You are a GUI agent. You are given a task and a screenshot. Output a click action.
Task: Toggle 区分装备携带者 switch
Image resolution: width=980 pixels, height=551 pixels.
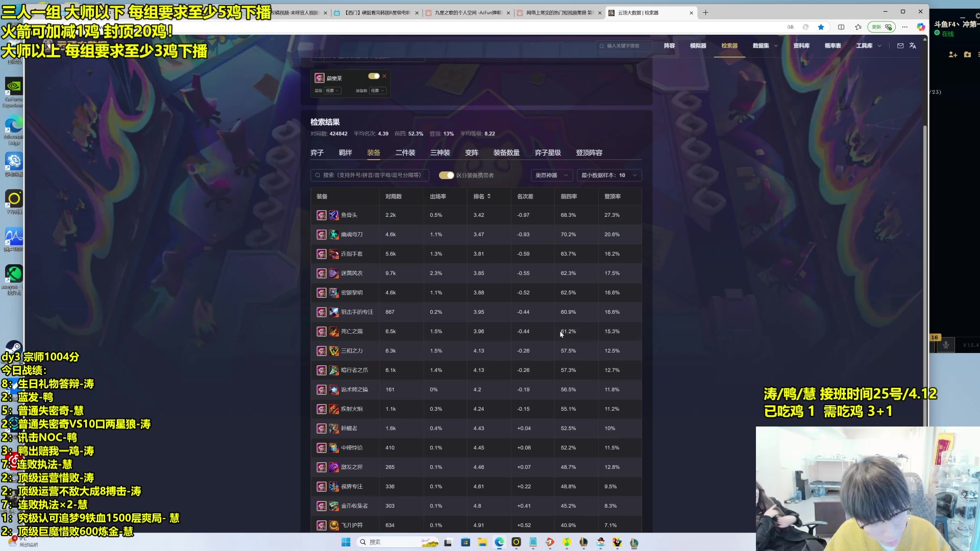coord(447,176)
